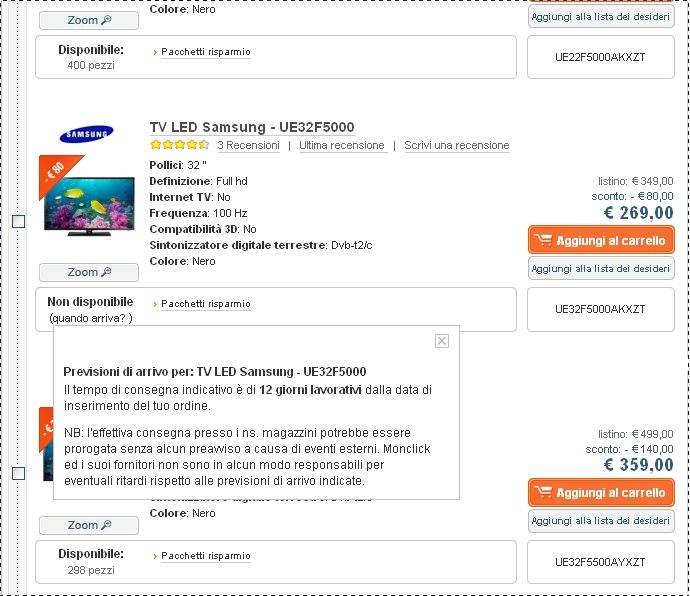The height and width of the screenshot is (596, 690).
Task: Add the €359,00 TV to cart
Action: 601,492
